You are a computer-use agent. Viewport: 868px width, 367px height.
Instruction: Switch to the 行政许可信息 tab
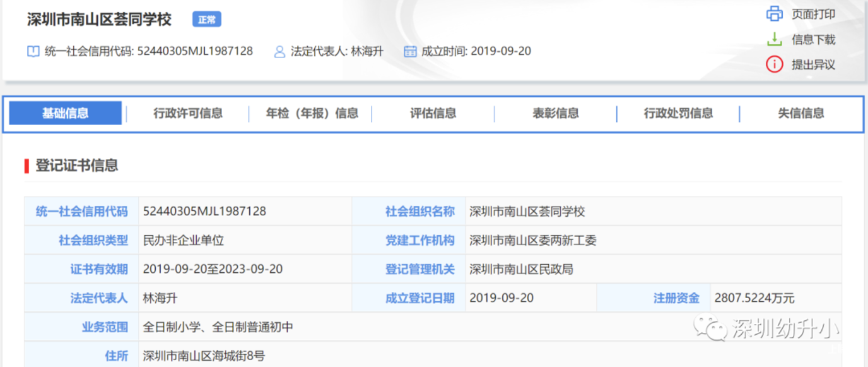tap(188, 114)
